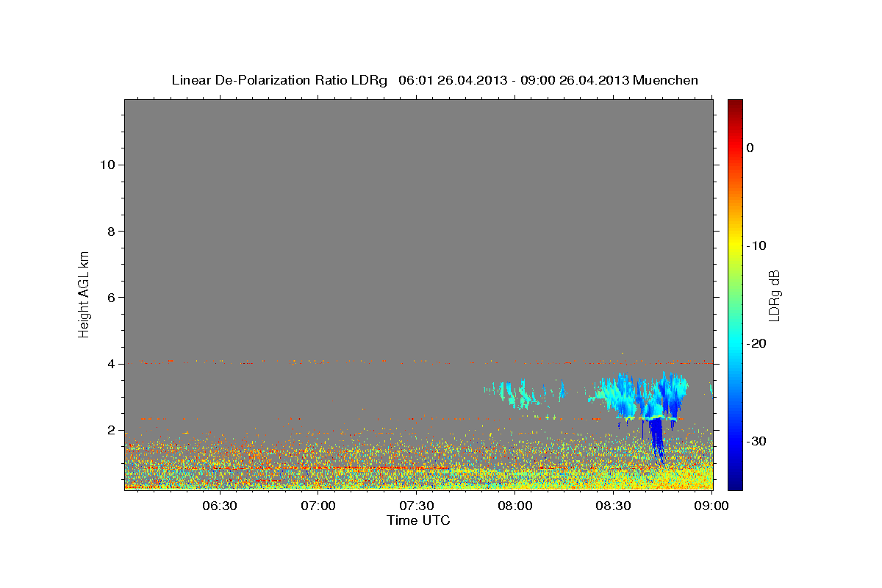
Task: Click the 'Time UTC' axis label
Action: pyautogui.click(x=418, y=520)
